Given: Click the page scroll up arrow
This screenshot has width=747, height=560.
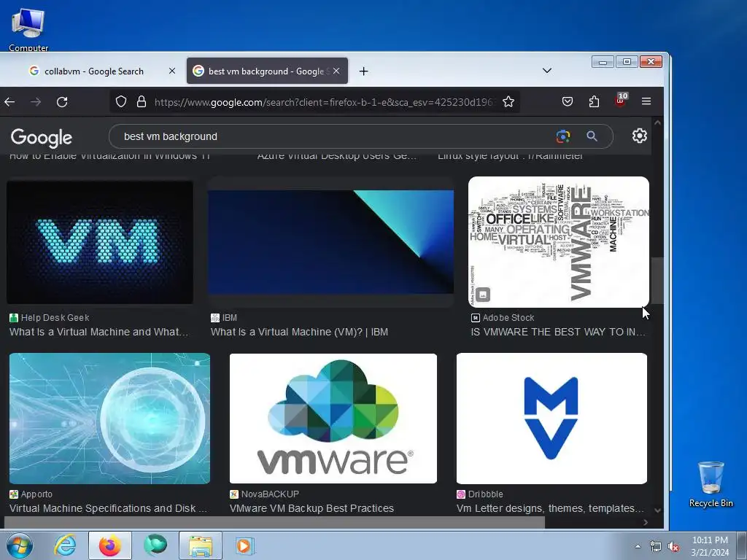Looking at the screenshot, I should 657,122.
